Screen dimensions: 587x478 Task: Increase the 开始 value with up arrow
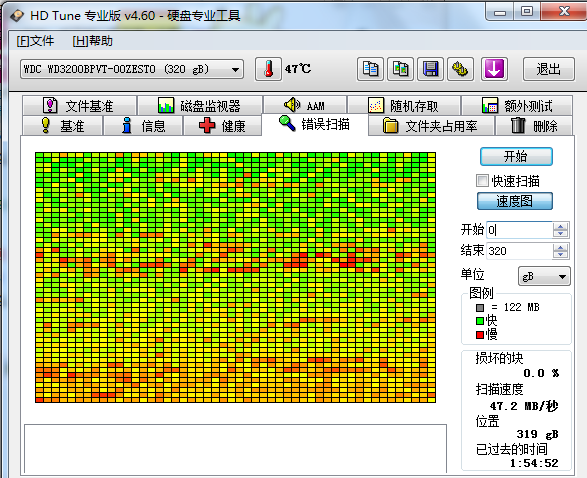click(x=560, y=226)
